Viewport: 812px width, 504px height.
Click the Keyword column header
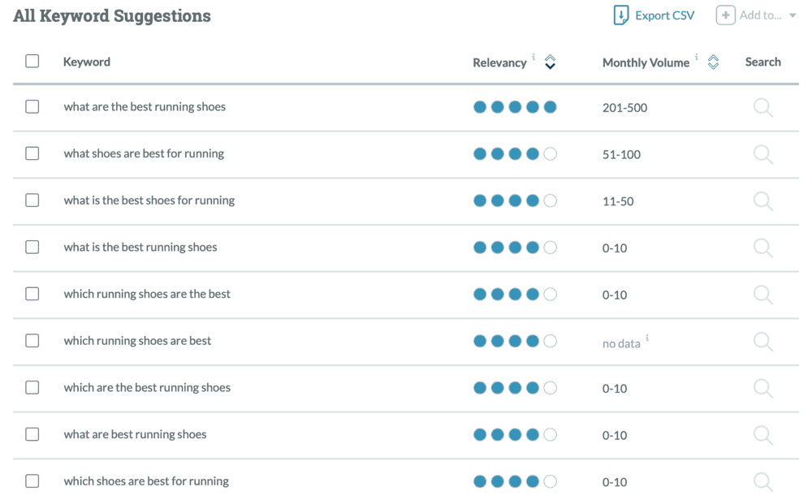[x=87, y=61]
